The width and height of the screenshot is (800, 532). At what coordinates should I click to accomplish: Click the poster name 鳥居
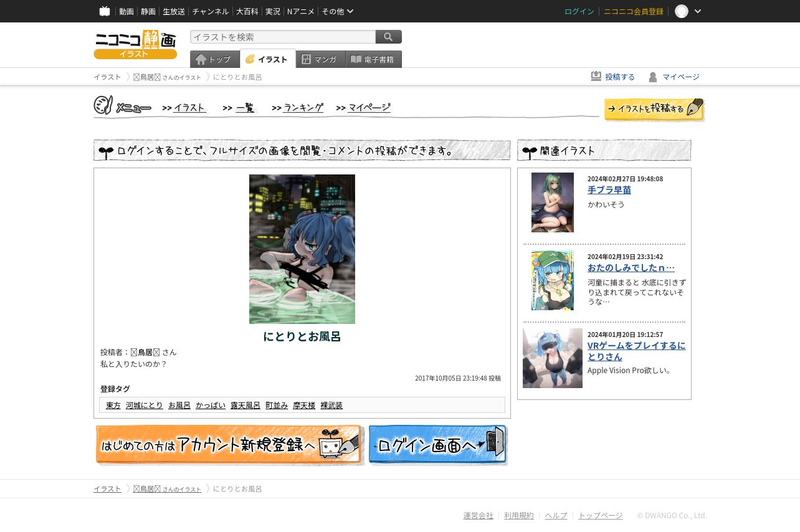[x=146, y=353]
